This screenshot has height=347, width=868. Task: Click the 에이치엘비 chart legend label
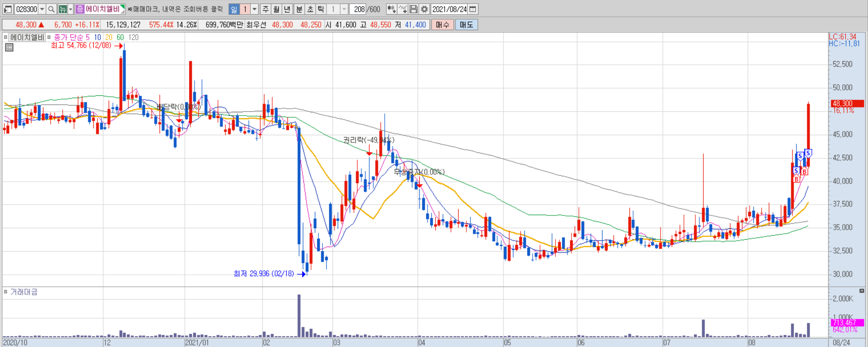point(27,37)
